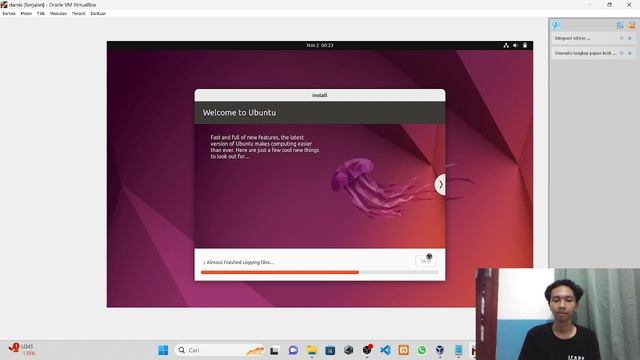The height and width of the screenshot is (360, 640).
Task: Open the light blue app icon on taskbar
Action: [x=458, y=350]
